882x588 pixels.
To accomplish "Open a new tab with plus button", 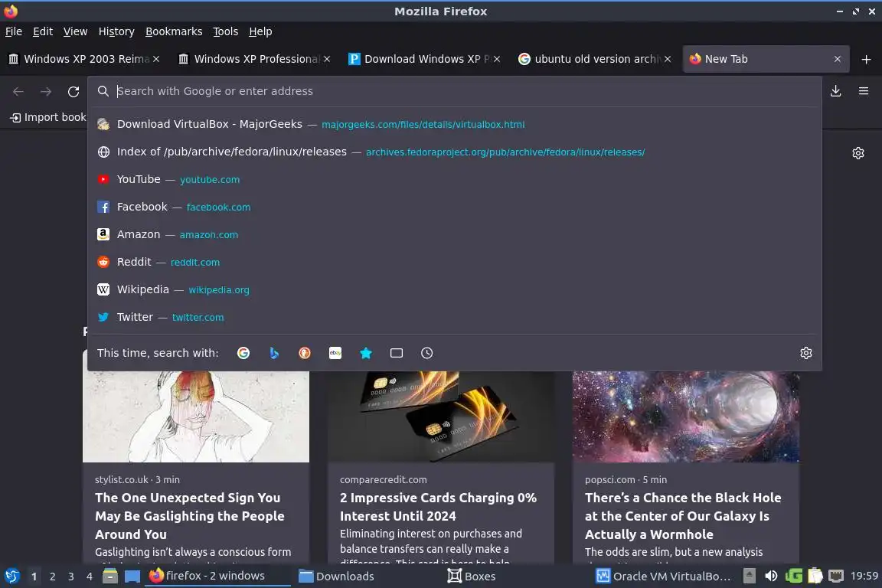I will [866, 59].
